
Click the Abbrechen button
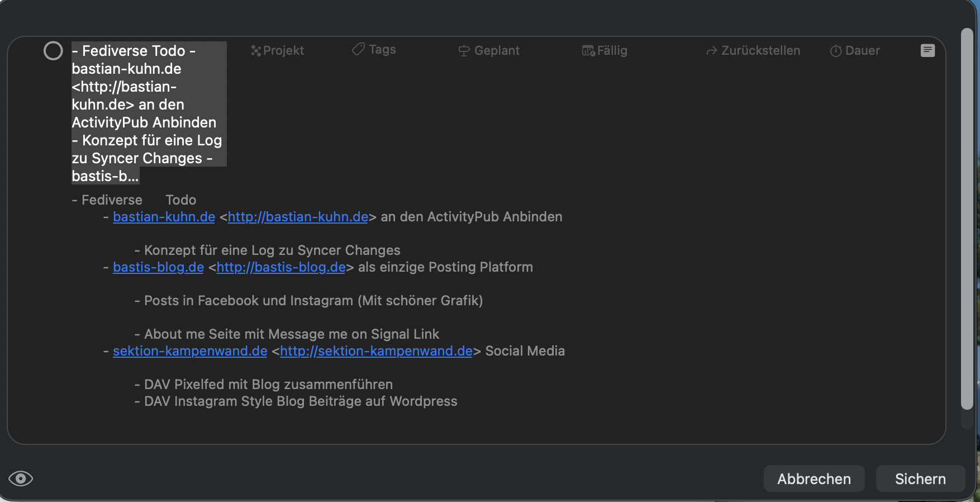pyautogui.click(x=814, y=479)
